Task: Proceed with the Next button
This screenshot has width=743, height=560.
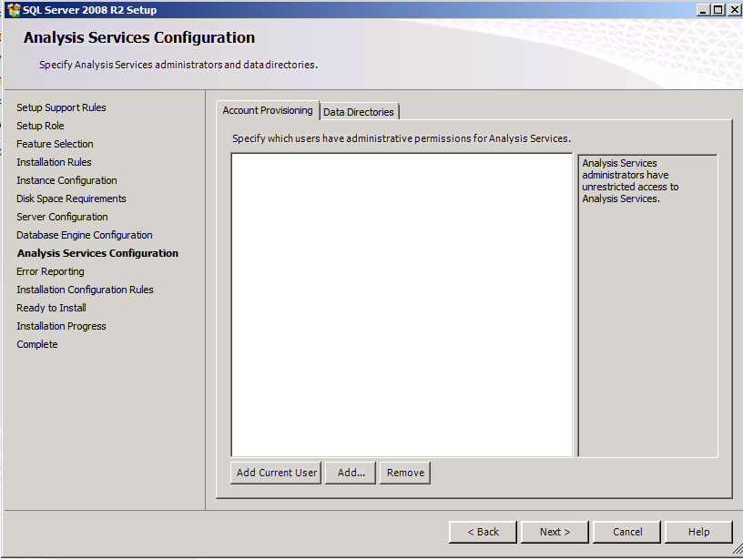Action: point(555,532)
